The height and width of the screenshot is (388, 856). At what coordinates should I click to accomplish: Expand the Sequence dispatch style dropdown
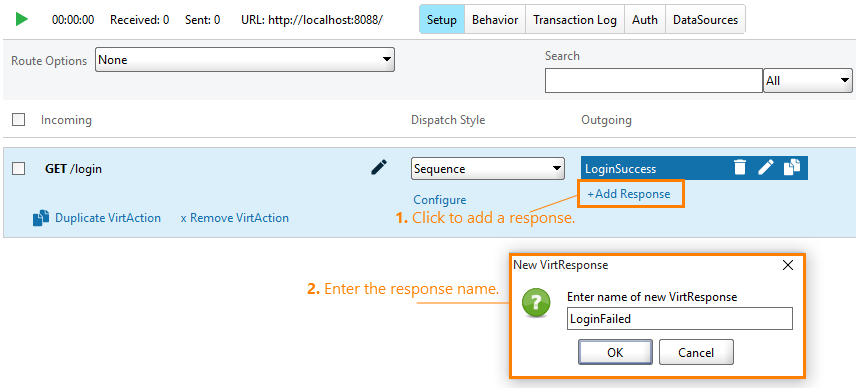488,169
